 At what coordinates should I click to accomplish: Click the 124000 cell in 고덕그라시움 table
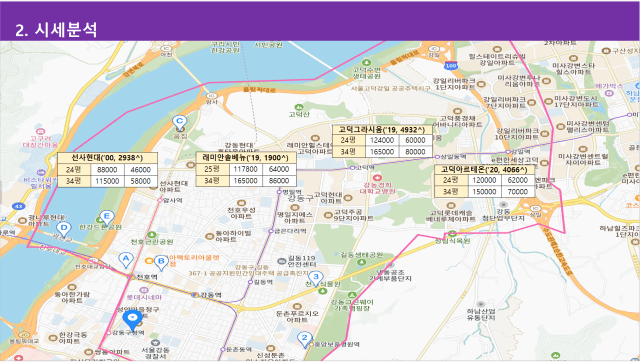[x=382, y=140]
